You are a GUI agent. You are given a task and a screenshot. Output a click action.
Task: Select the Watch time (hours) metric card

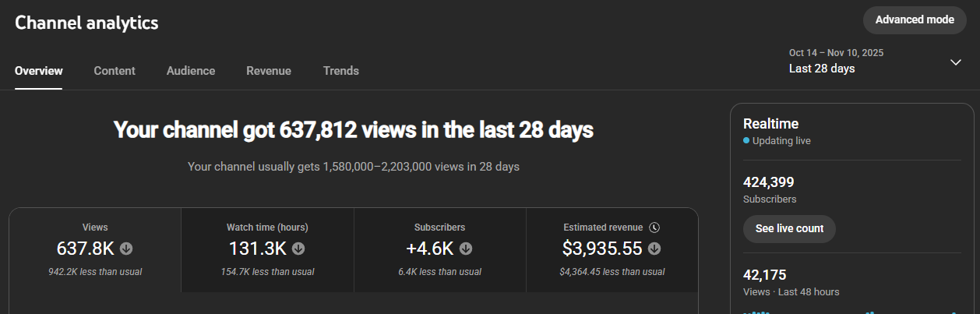coord(267,250)
